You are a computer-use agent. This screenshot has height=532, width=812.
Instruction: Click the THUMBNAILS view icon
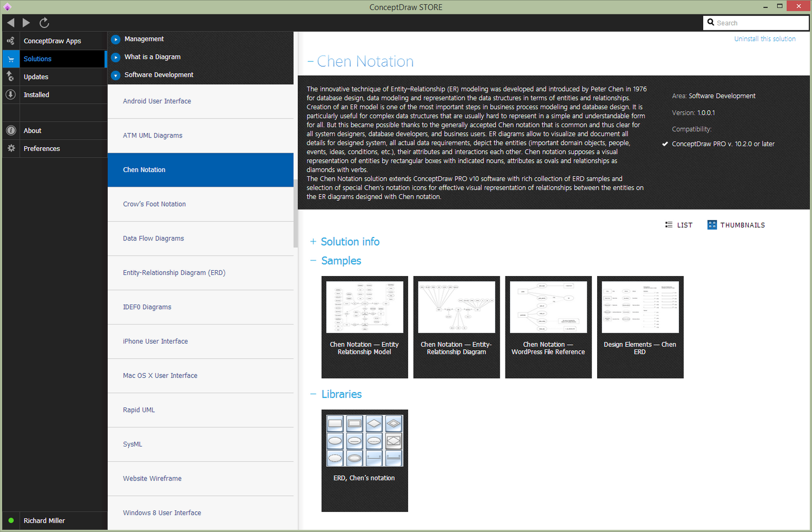click(712, 225)
